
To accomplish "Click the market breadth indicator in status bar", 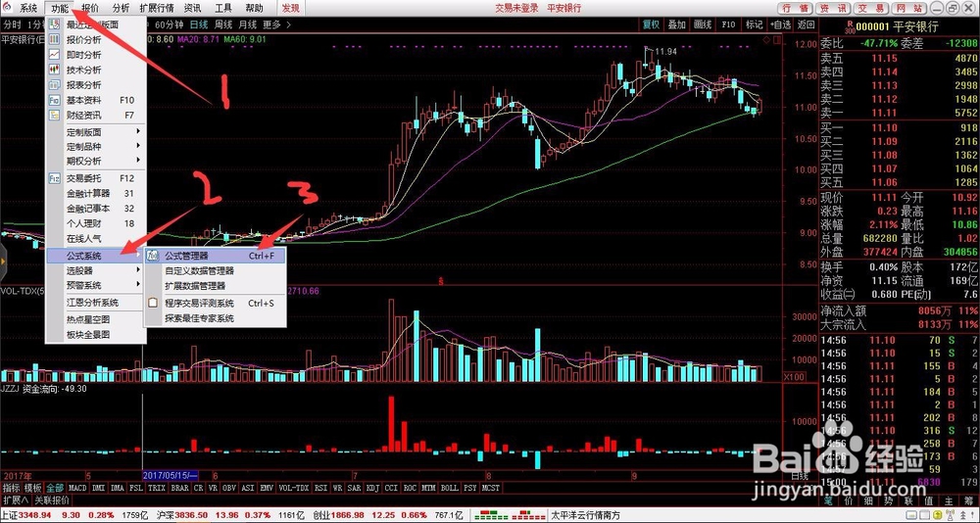I will tap(510, 516).
